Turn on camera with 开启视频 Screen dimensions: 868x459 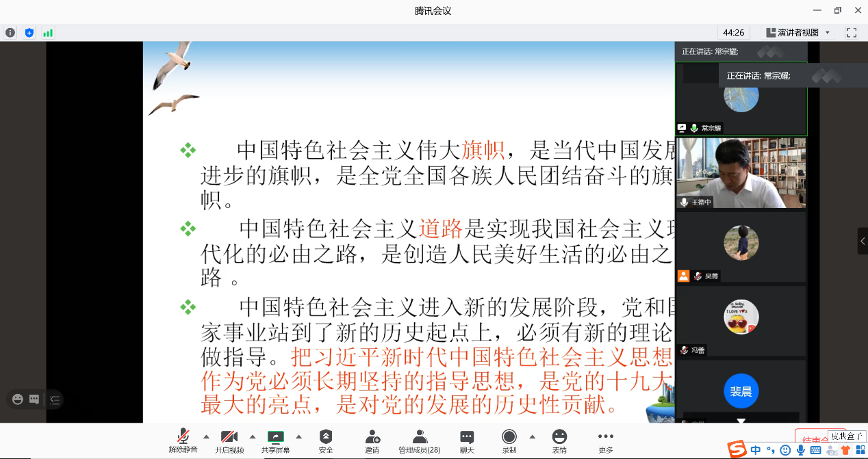[x=229, y=441]
